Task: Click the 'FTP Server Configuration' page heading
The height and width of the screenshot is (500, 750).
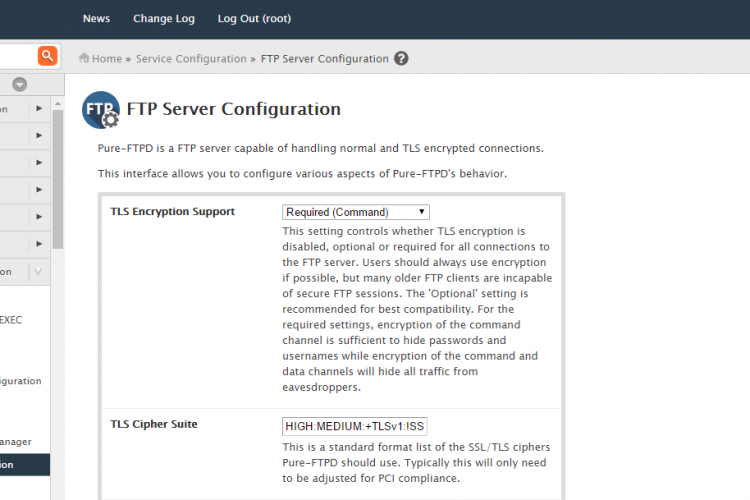Action: pyautogui.click(x=233, y=109)
